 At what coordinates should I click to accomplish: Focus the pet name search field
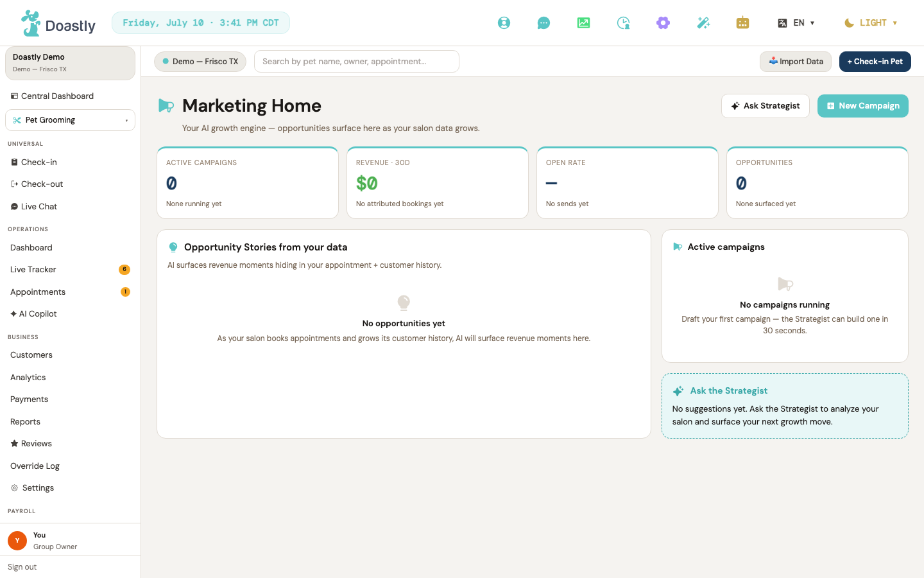click(x=357, y=62)
